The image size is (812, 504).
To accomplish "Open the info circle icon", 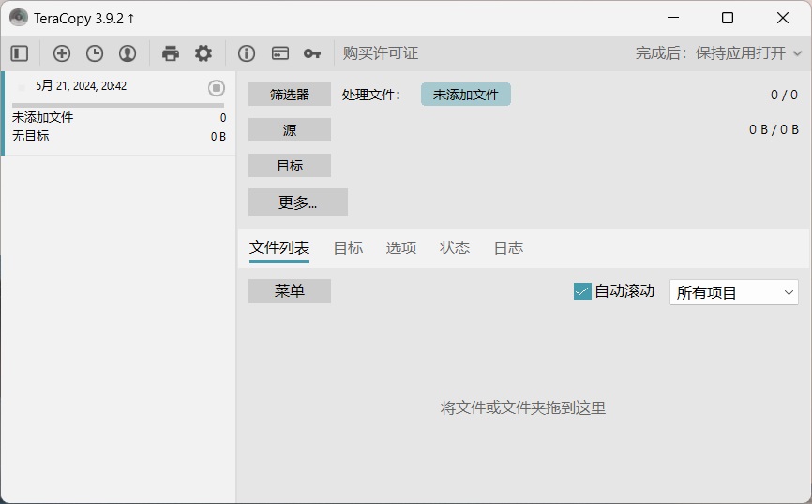I will click(x=247, y=53).
